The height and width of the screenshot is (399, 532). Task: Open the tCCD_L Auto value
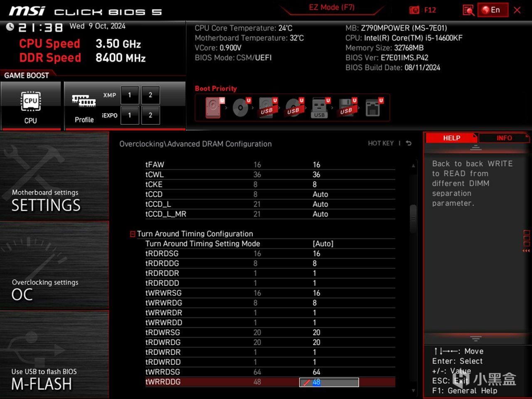tap(320, 204)
